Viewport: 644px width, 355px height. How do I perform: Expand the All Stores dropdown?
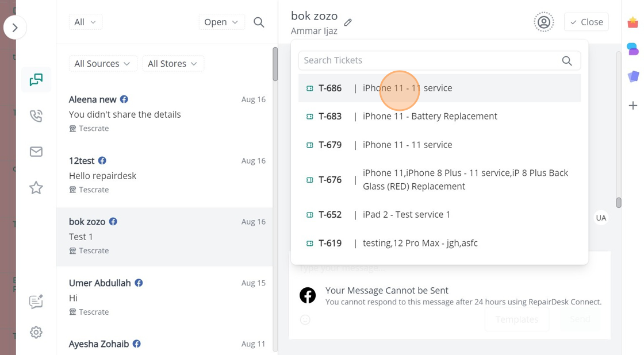tap(173, 64)
